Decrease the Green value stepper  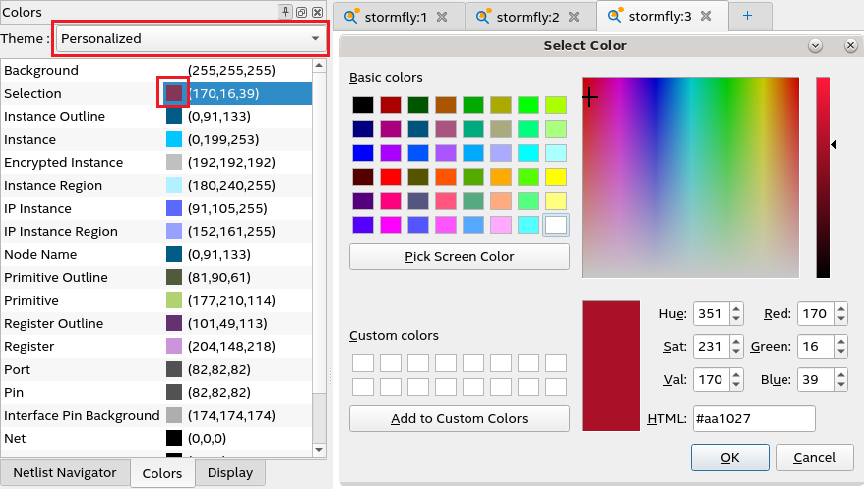click(840, 352)
